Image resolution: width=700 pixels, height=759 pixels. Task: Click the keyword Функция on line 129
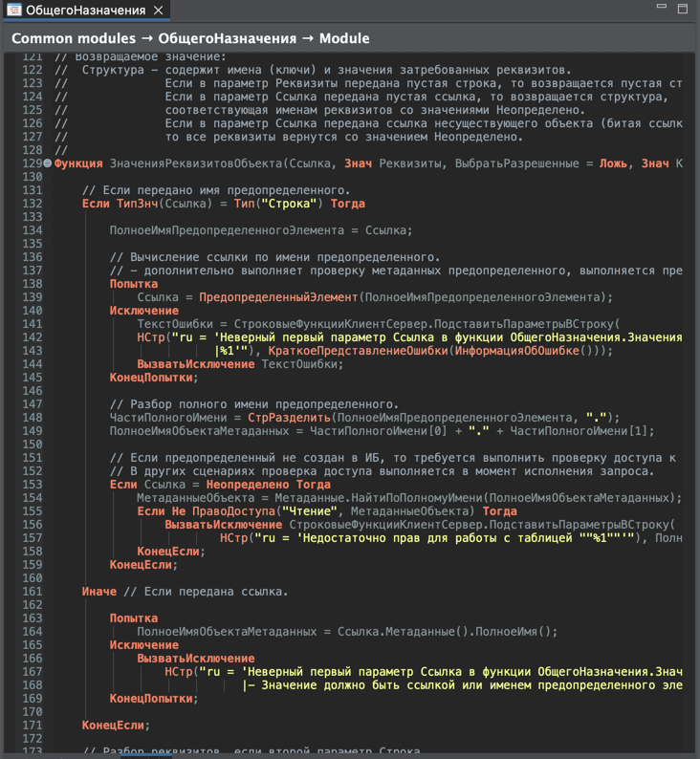tap(78, 163)
